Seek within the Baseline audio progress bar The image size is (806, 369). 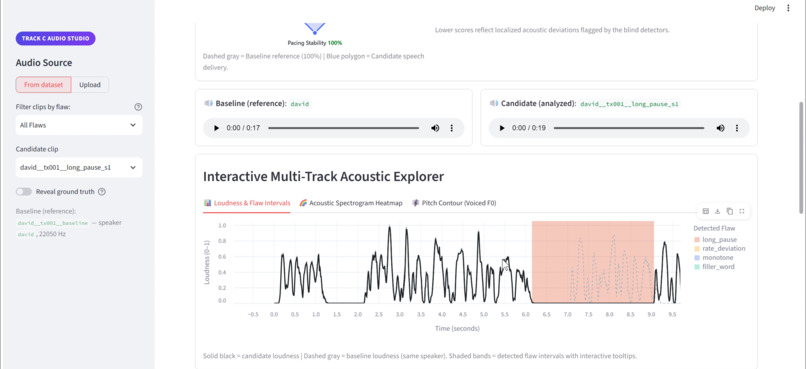[x=343, y=128]
